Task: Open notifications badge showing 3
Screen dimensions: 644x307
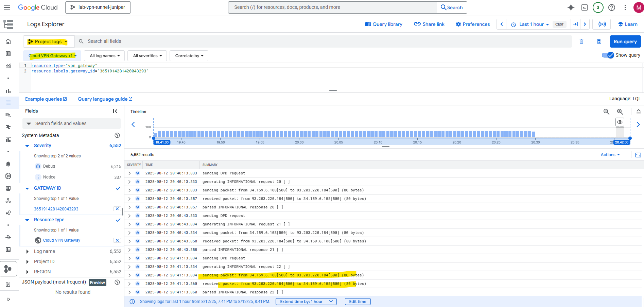Action: pyautogui.click(x=598, y=7)
